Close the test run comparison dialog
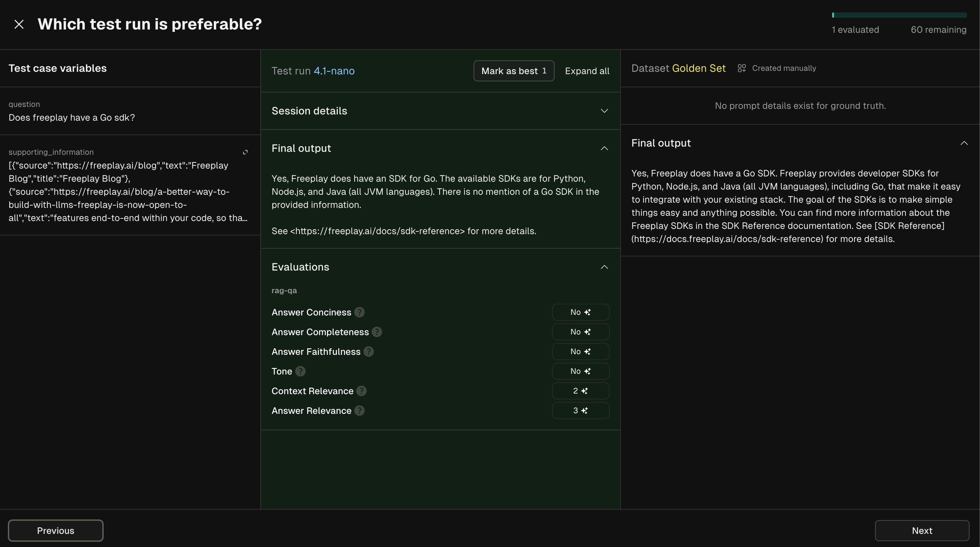 pyautogui.click(x=19, y=24)
